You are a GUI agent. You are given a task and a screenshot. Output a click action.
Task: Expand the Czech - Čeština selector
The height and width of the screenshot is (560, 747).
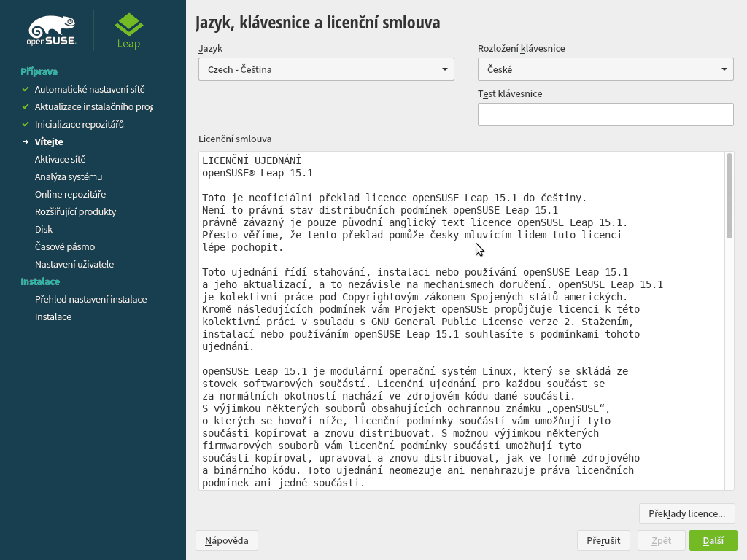click(326, 69)
